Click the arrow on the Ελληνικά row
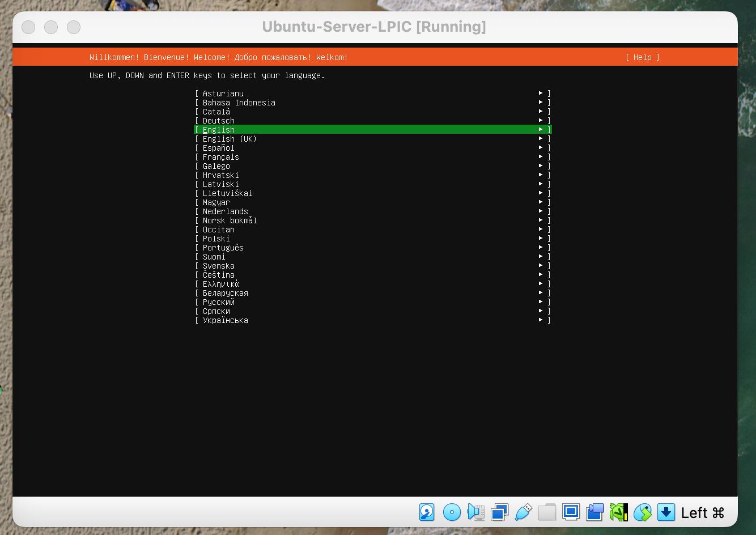Image resolution: width=756 pixels, height=535 pixels. tap(541, 283)
